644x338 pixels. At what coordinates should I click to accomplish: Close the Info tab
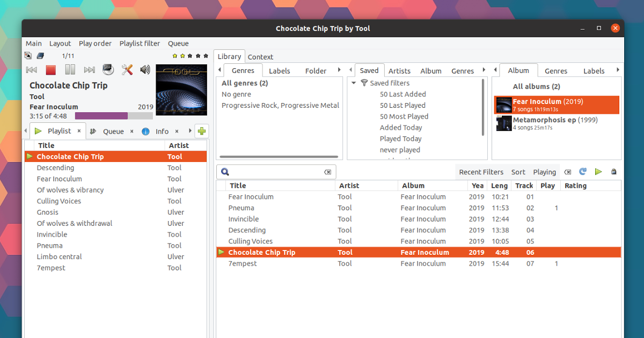[x=177, y=131]
